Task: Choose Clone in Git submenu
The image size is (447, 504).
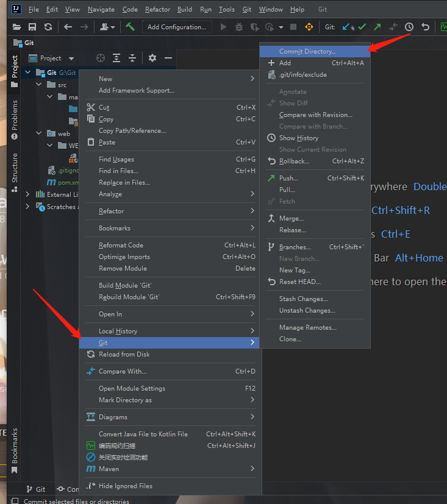Action: pos(315,339)
